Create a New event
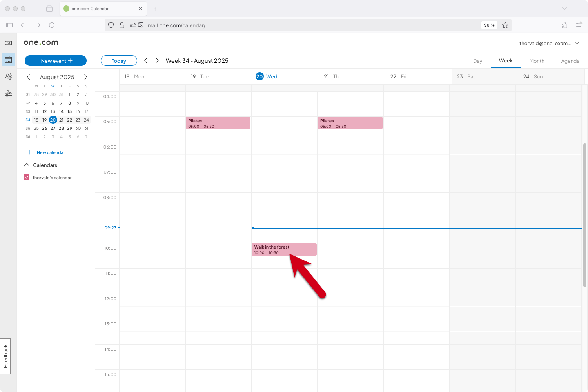Image resolution: width=588 pixels, height=392 pixels. (55, 60)
